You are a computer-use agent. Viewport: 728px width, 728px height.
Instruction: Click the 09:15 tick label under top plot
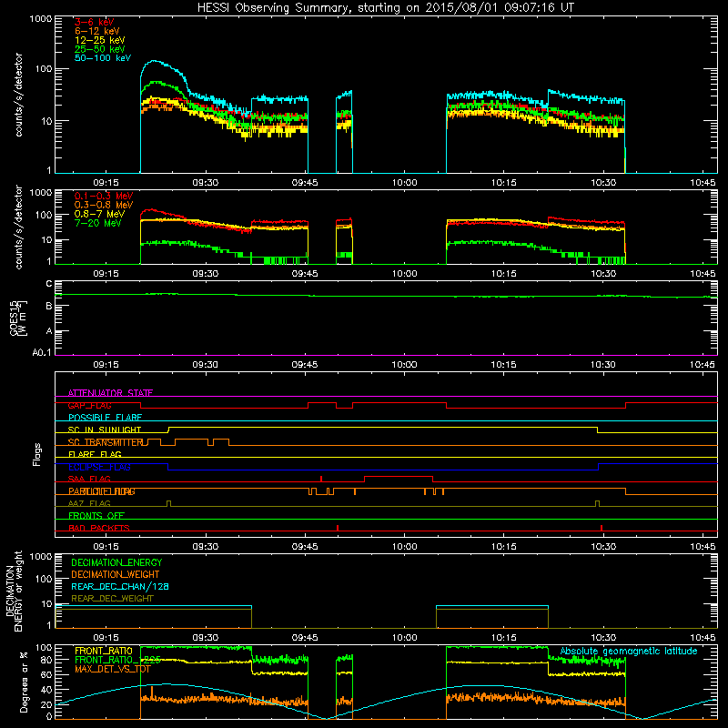(x=106, y=183)
